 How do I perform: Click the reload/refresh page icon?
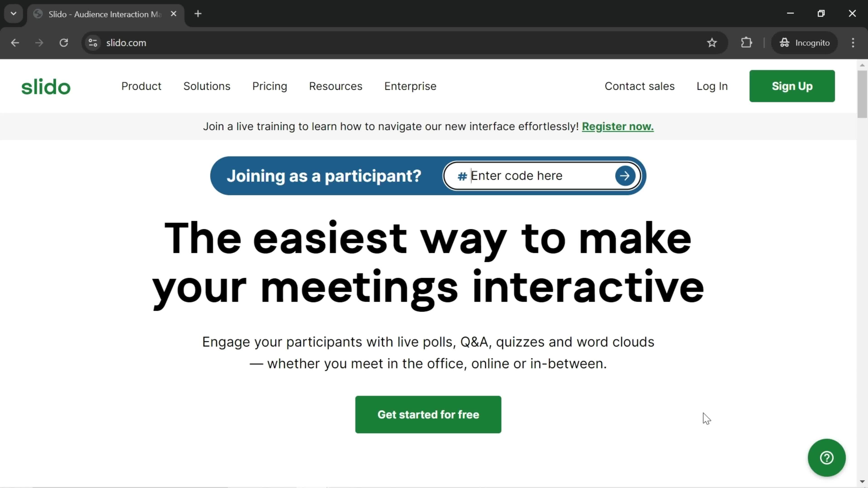[x=64, y=42]
